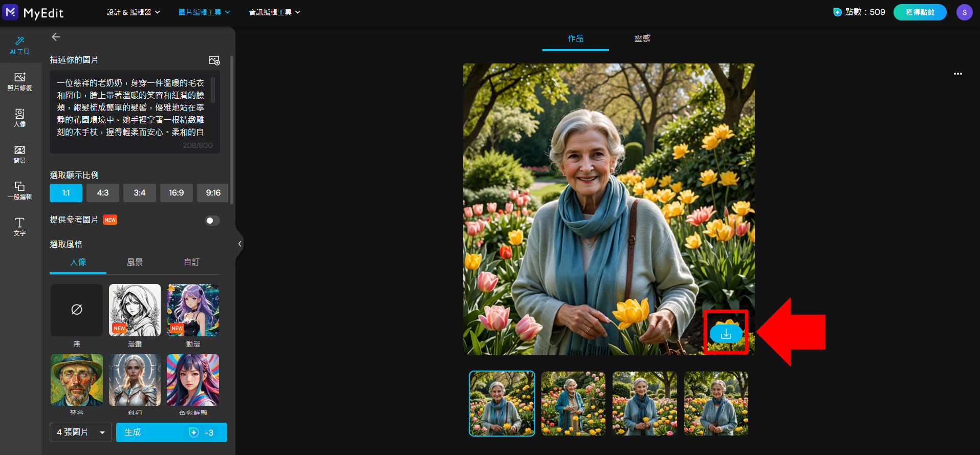Select the second generated result thumbnail

[x=573, y=404]
